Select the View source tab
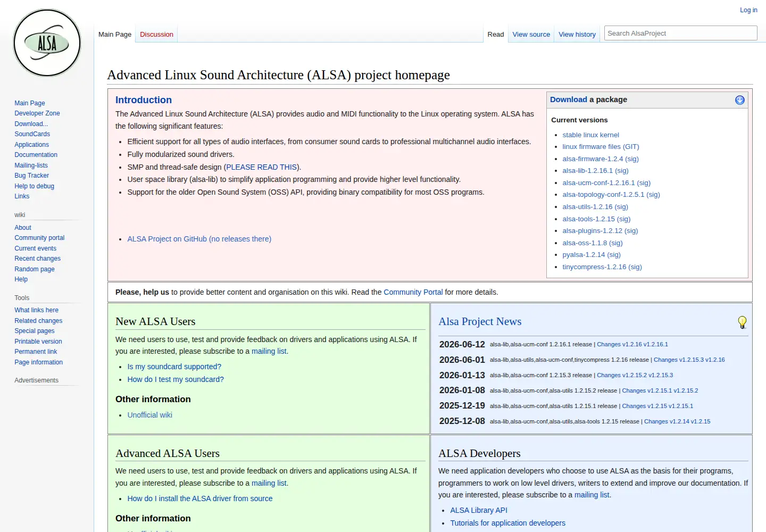The image size is (766, 532). pyautogui.click(x=531, y=35)
